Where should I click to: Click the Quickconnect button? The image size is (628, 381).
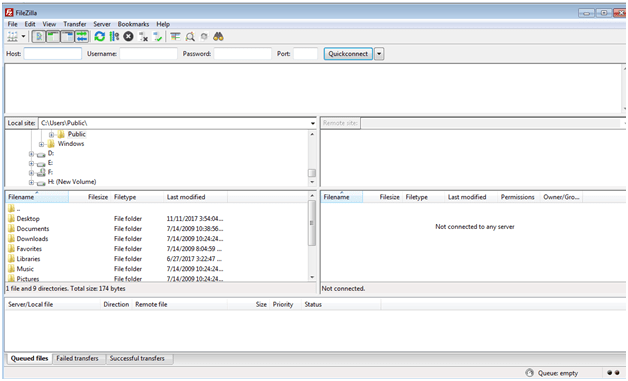tap(348, 54)
